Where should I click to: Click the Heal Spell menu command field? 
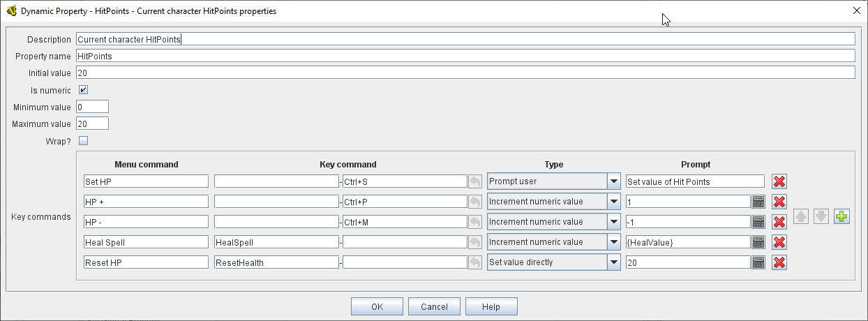[146, 242]
